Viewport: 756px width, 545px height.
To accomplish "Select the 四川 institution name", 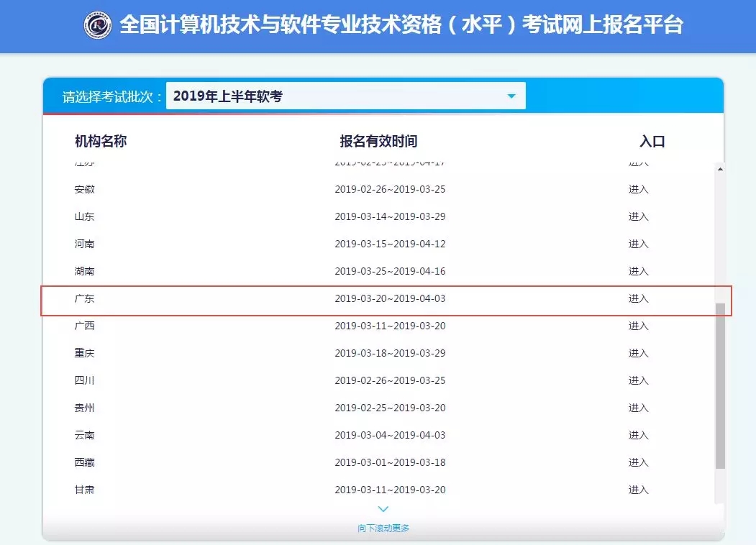I will click(x=84, y=380).
